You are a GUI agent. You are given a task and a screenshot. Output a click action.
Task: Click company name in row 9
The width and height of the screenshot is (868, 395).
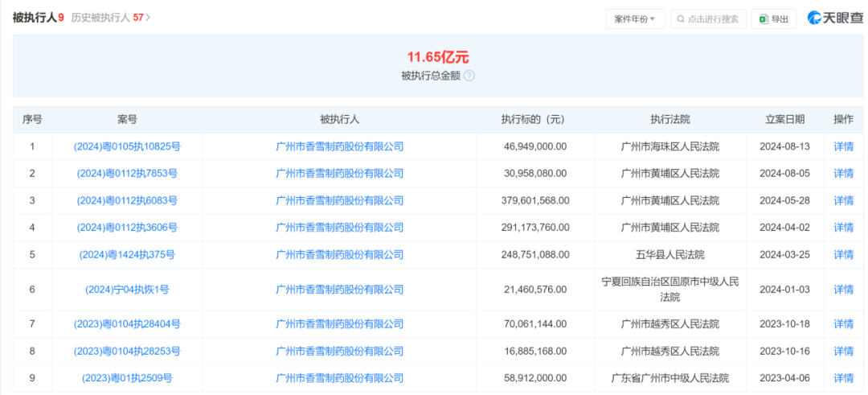(339, 377)
